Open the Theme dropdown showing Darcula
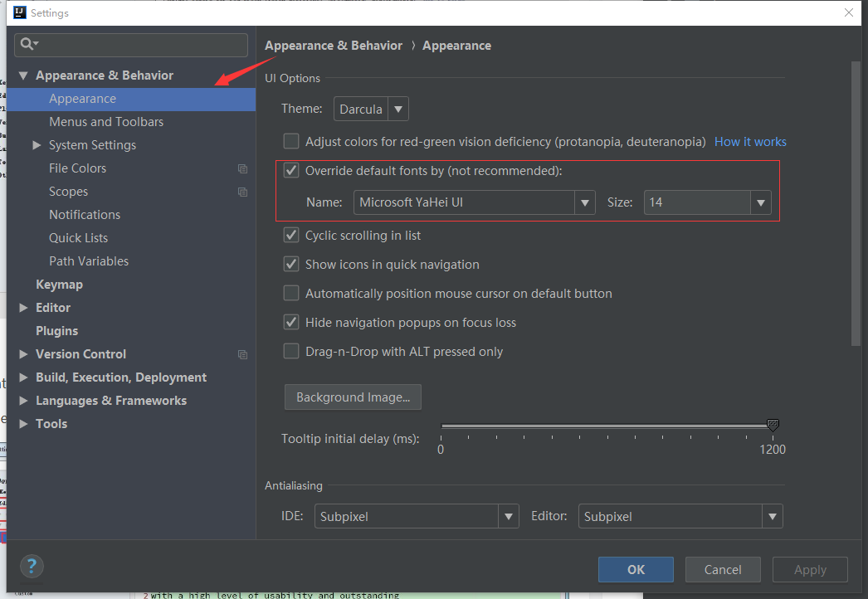This screenshot has height=599, width=868. pyautogui.click(x=371, y=109)
